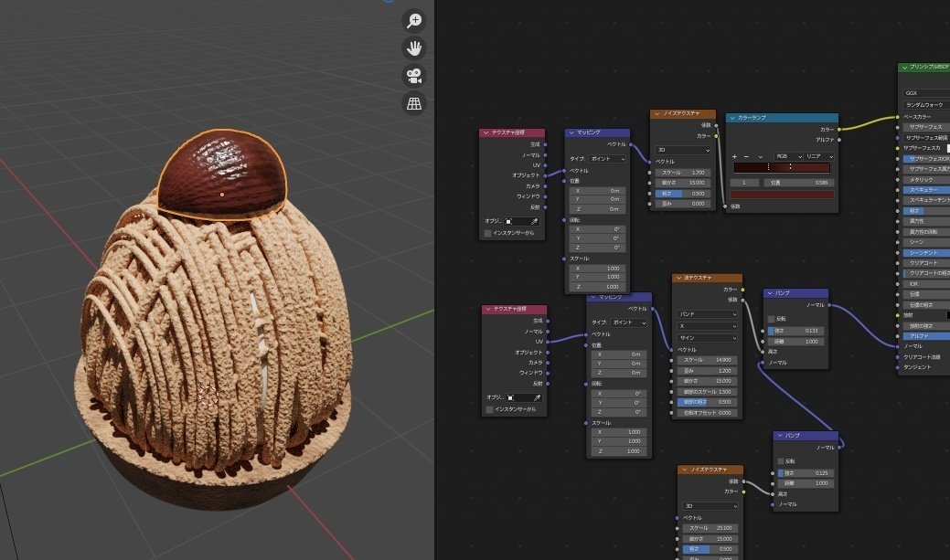Click the color ramp gradient bar
This screenshot has height=560, width=950.
pyautogui.click(x=782, y=167)
